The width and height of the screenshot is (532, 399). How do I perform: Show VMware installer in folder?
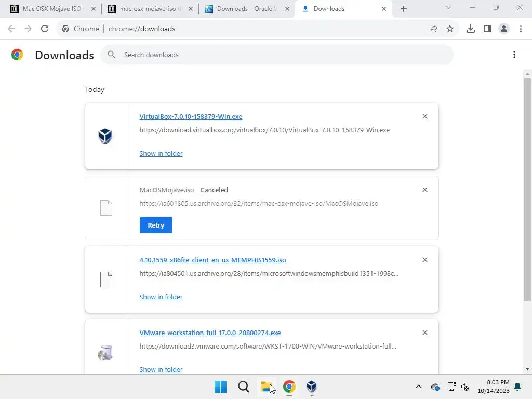click(x=161, y=369)
